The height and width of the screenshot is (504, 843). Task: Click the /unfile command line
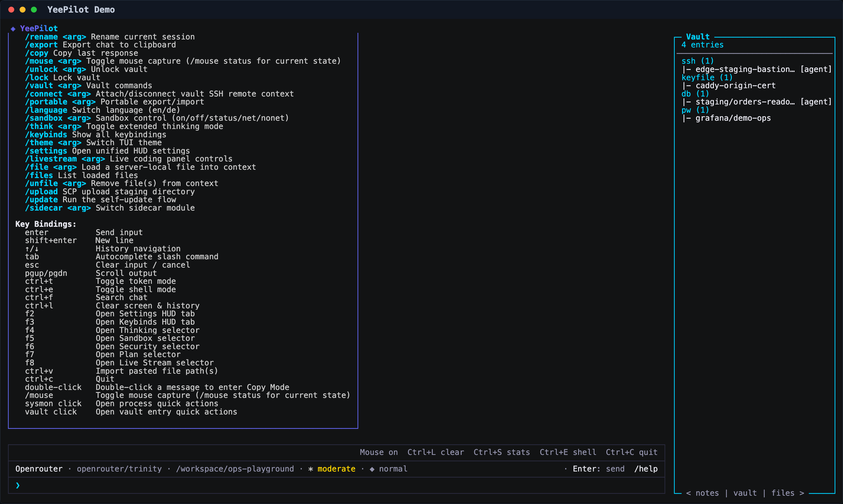(x=121, y=183)
